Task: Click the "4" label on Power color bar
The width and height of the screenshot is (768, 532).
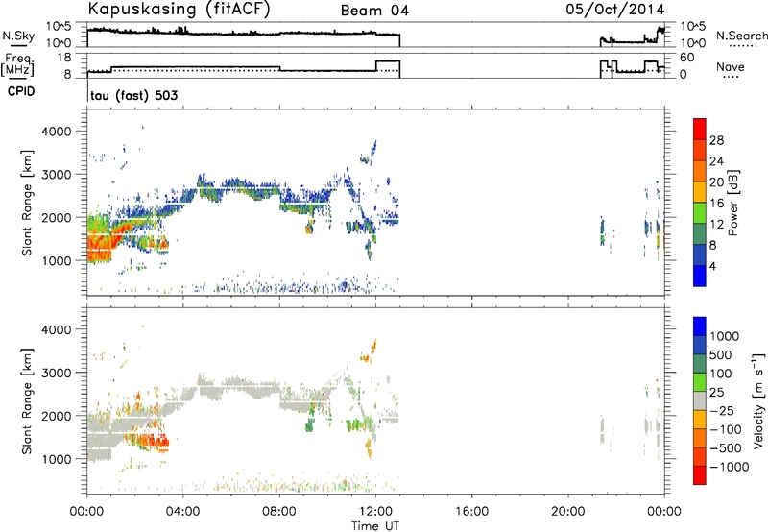Action: click(x=712, y=266)
